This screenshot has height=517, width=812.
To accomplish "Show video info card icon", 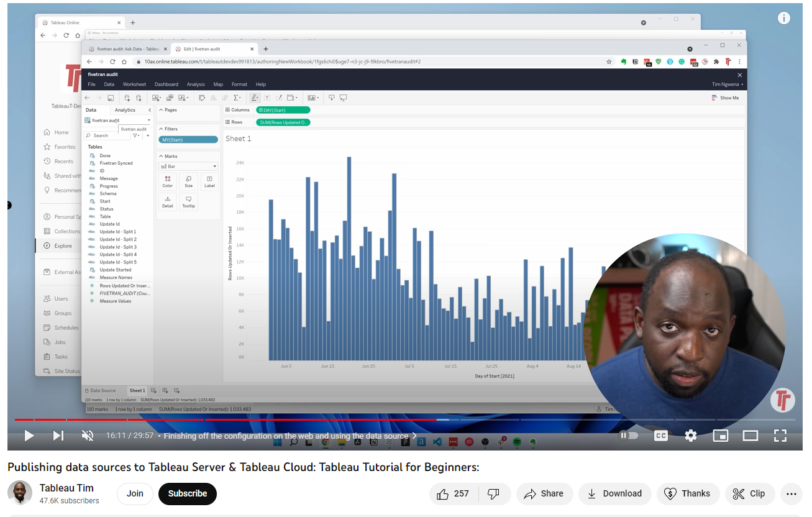I will click(x=784, y=18).
